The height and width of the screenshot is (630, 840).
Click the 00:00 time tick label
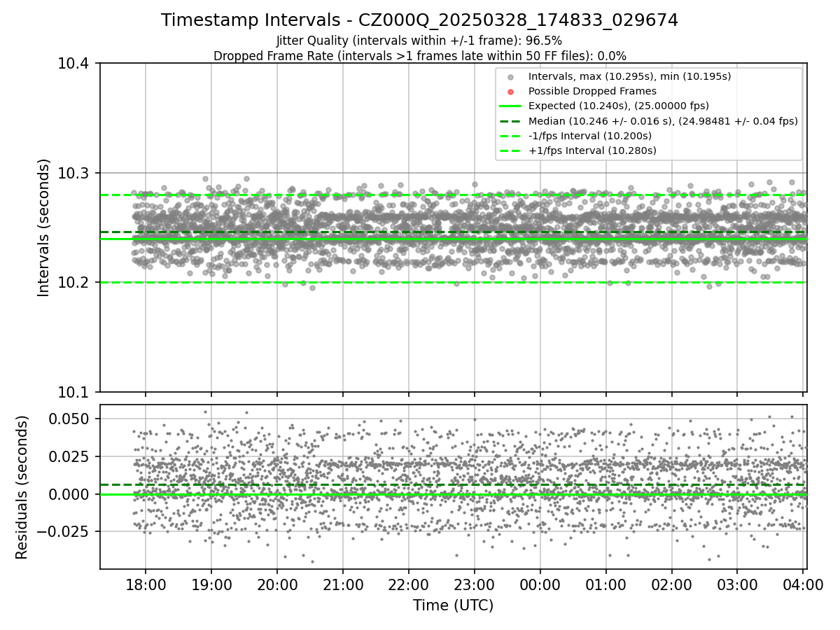click(x=540, y=584)
